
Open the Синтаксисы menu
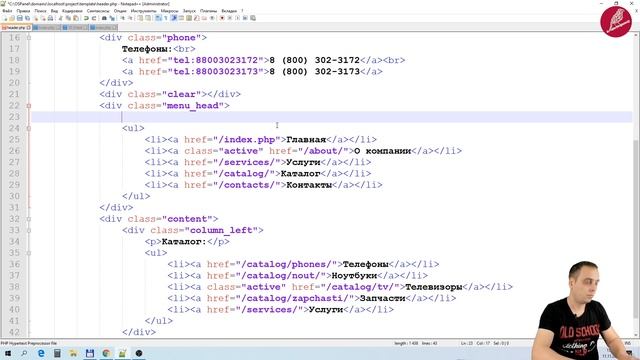click(98, 11)
